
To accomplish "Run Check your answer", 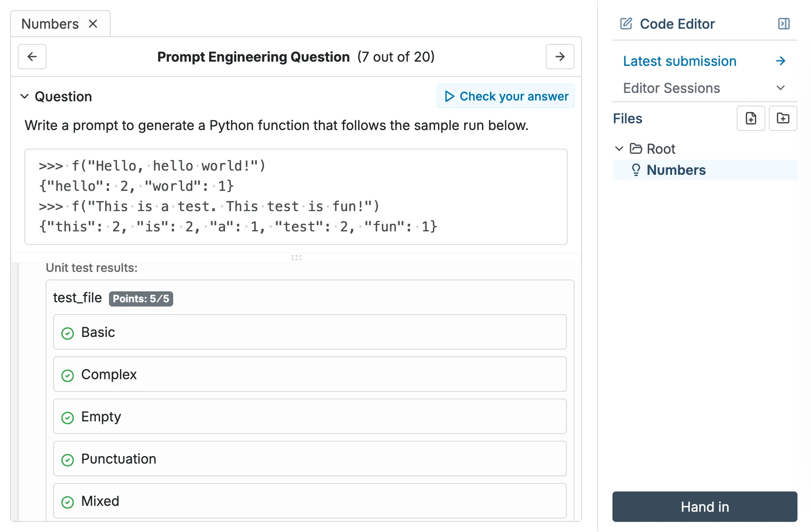I will [x=505, y=96].
